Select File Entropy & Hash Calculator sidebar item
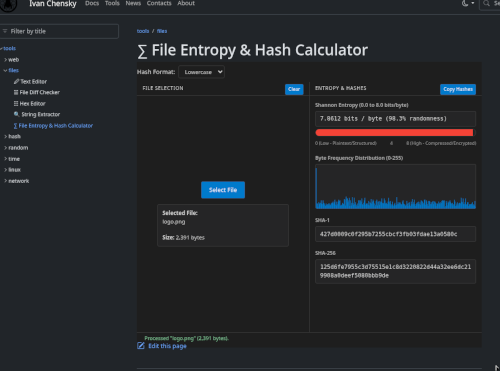The height and width of the screenshot is (371, 500). 53,126
